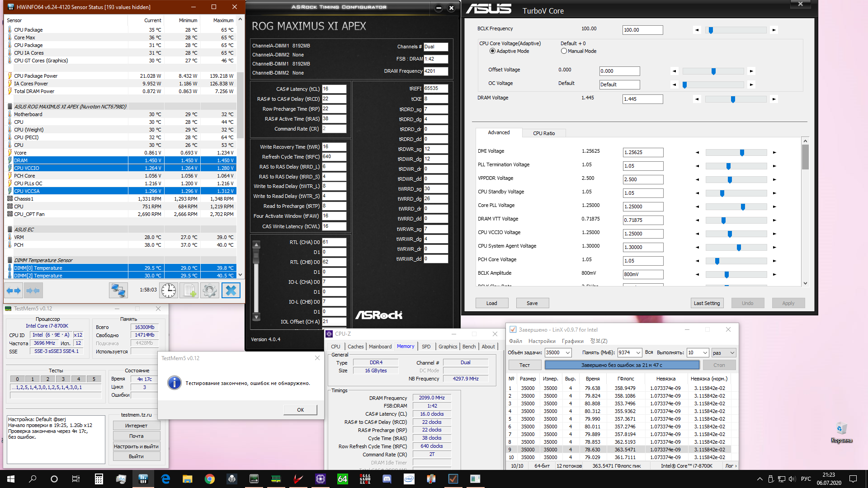Viewport: 868px width, 488px height.
Task: Open the Объём задачи dropdown
Action: click(x=568, y=352)
